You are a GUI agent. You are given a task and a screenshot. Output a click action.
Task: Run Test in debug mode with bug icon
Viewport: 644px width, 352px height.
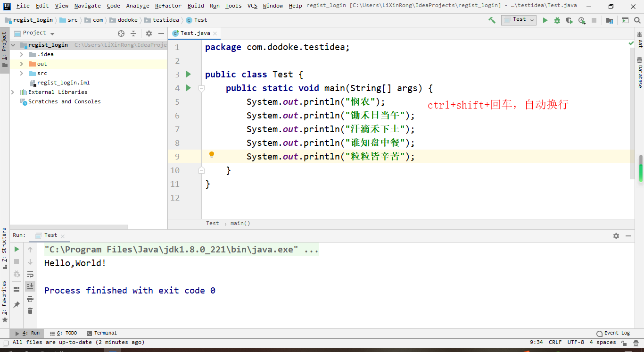pos(556,20)
